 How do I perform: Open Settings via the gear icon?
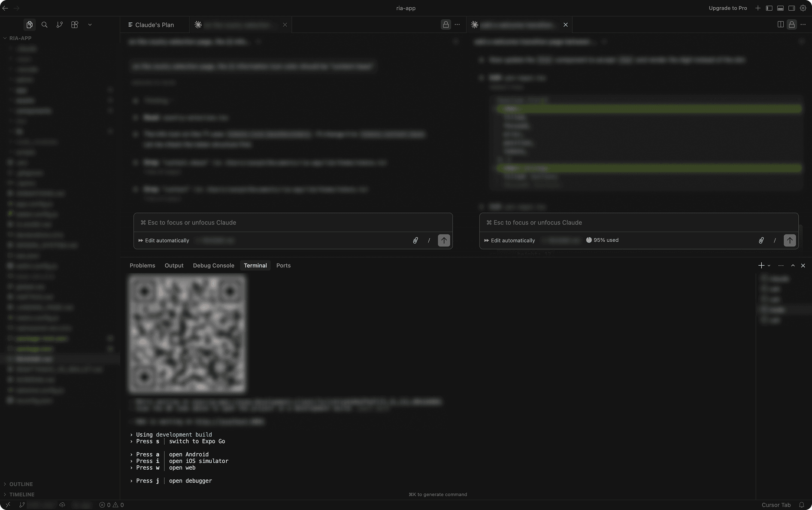803,8
